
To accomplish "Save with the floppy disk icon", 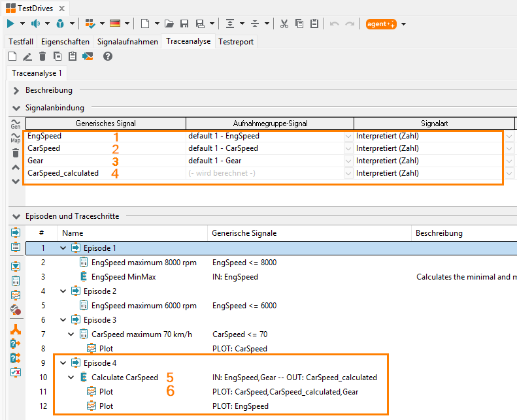I will 184,24.
